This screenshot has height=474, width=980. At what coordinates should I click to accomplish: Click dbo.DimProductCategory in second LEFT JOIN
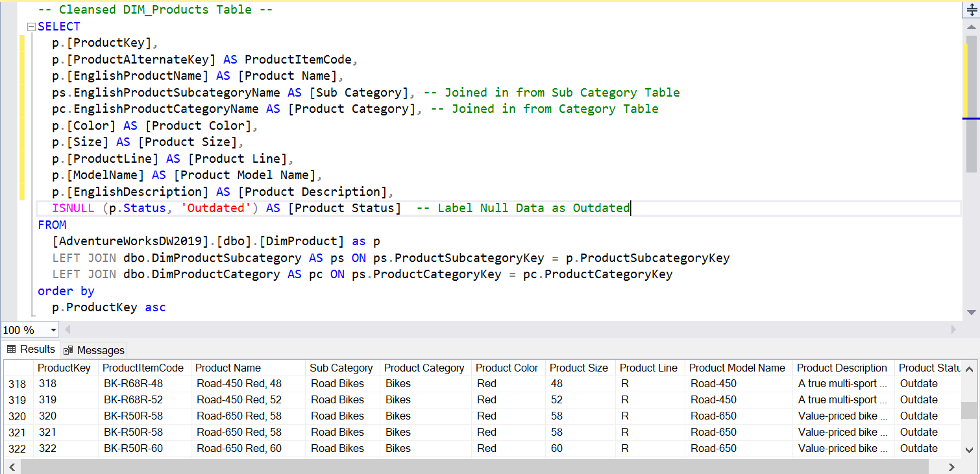point(202,274)
